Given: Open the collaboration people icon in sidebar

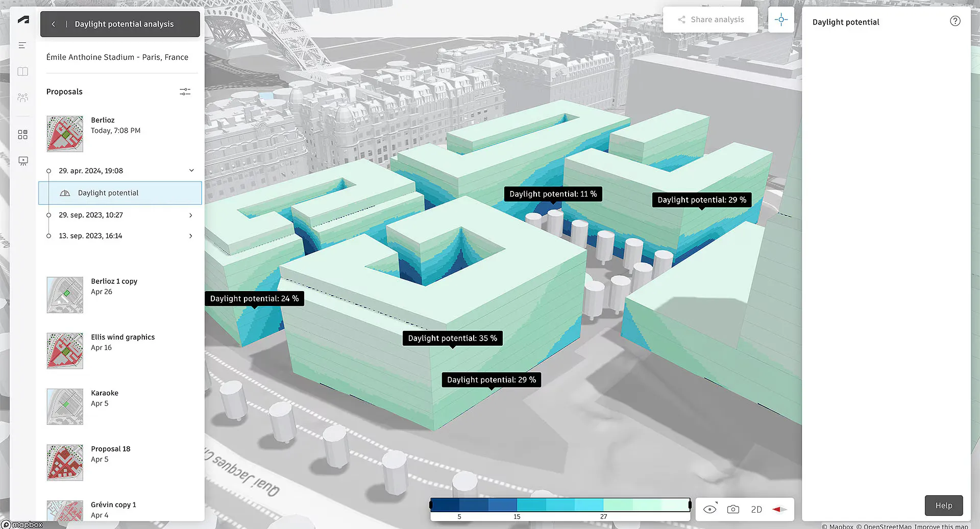Looking at the screenshot, I should [x=22, y=98].
